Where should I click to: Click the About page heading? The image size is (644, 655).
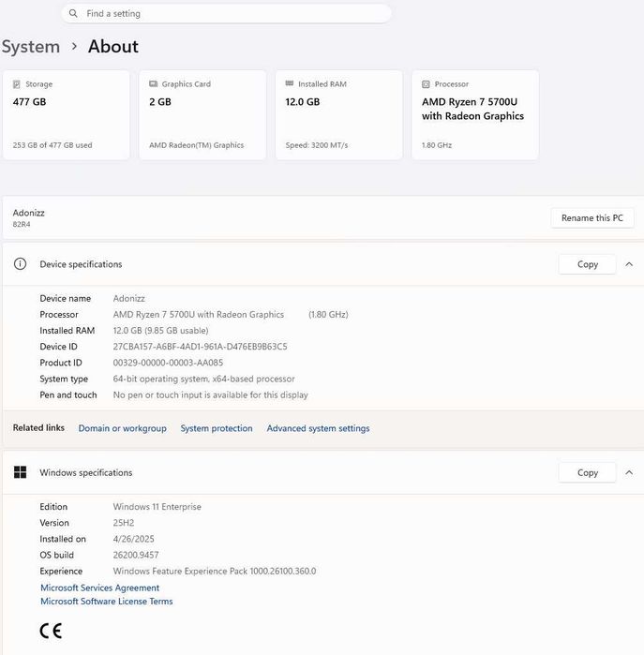113,46
